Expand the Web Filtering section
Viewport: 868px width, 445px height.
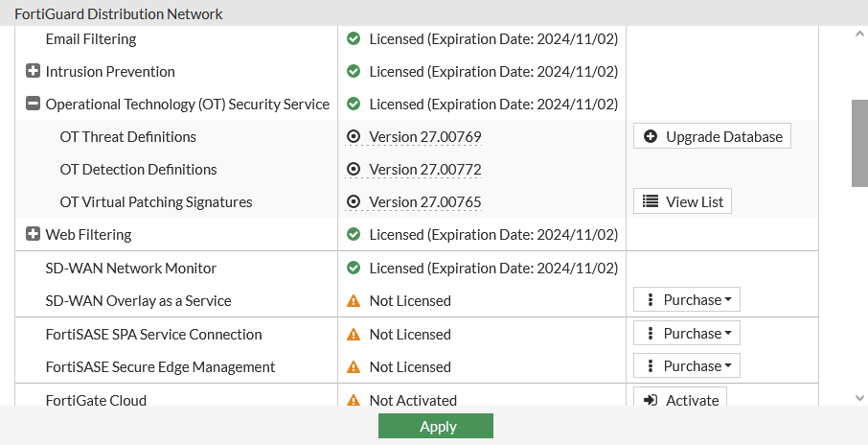coord(33,235)
